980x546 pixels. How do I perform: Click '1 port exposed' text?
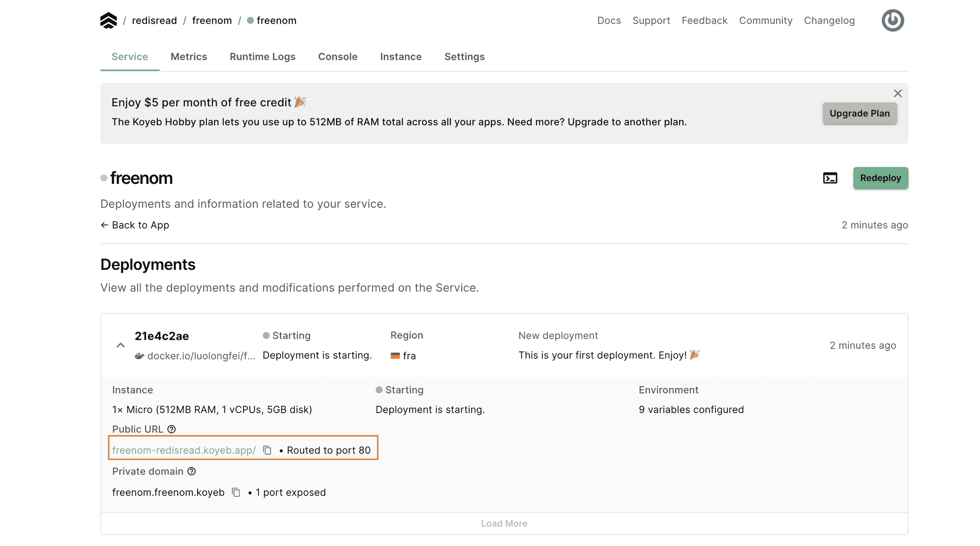(291, 492)
